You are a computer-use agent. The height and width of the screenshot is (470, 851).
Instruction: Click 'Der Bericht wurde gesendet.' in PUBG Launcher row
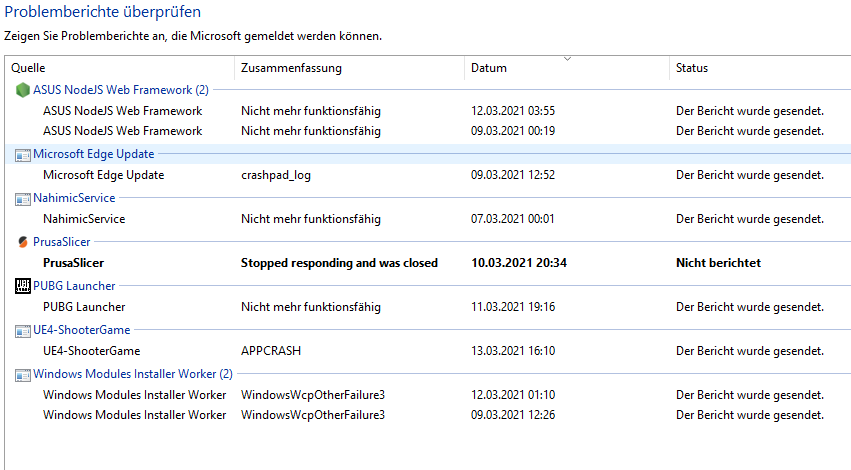click(750, 307)
